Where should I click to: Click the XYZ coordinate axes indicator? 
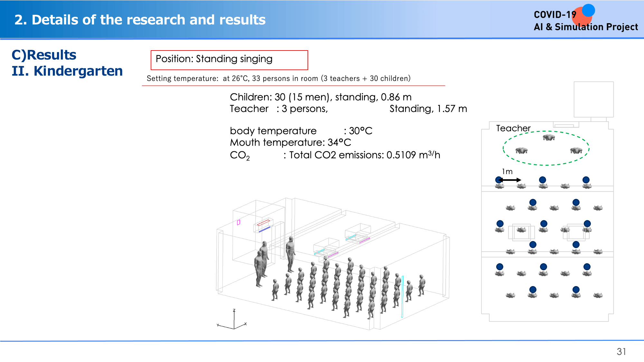pyautogui.click(x=232, y=320)
